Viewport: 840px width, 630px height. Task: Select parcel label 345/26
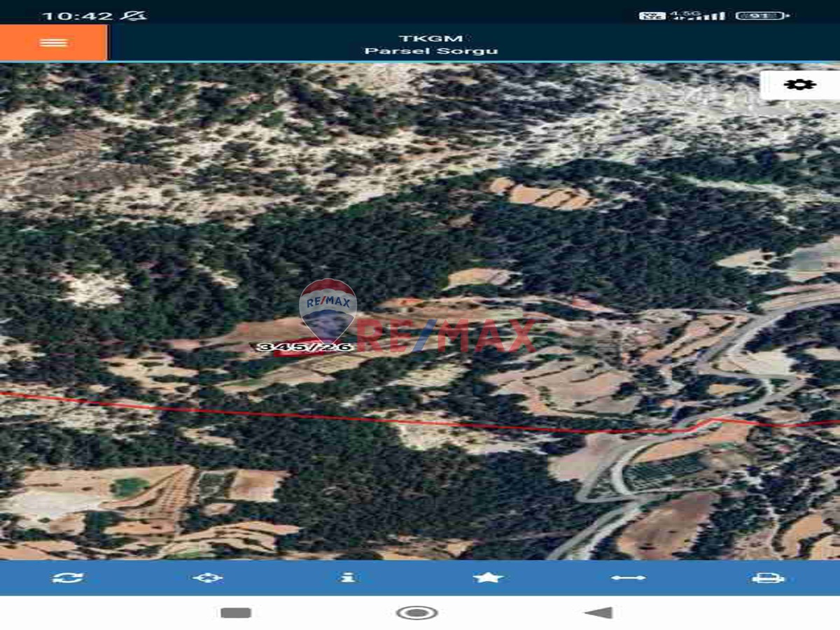pyautogui.click(x=304, y=346)
